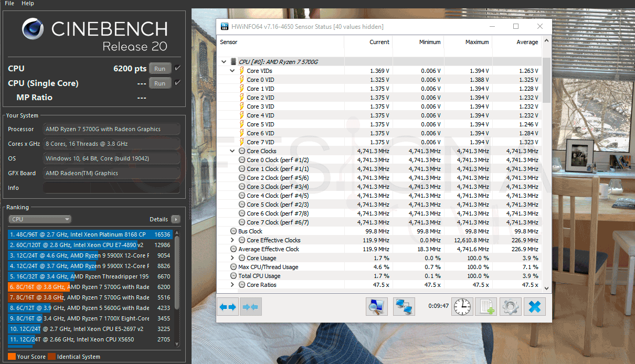Select ranking row 10 Intel Xeon E5-2697 v2
635x364 pixels.
click(90, 329)
